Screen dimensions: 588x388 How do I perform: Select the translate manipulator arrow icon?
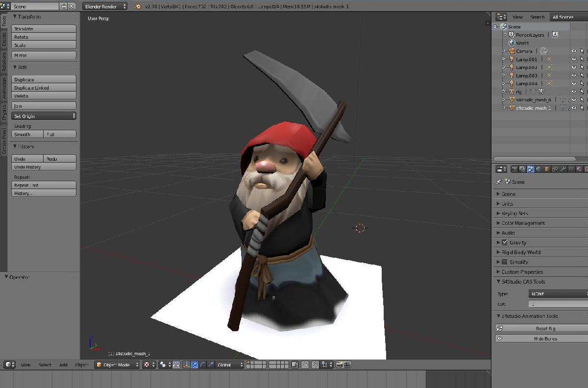click(x=194, y=365)
